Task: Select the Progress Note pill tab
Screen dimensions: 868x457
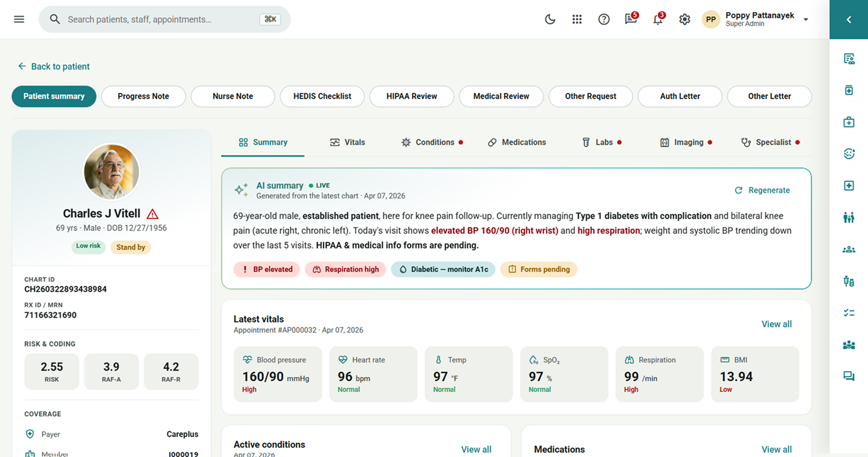Action: click(144, 96)
